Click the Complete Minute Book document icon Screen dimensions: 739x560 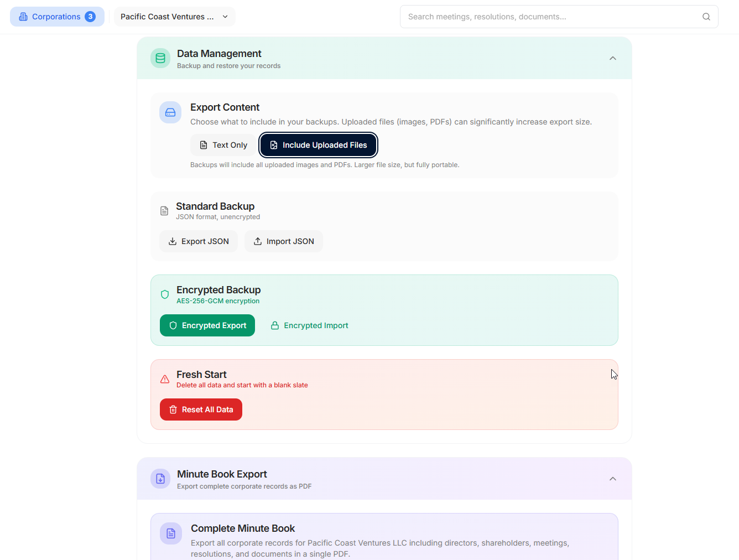click(171, 533)
